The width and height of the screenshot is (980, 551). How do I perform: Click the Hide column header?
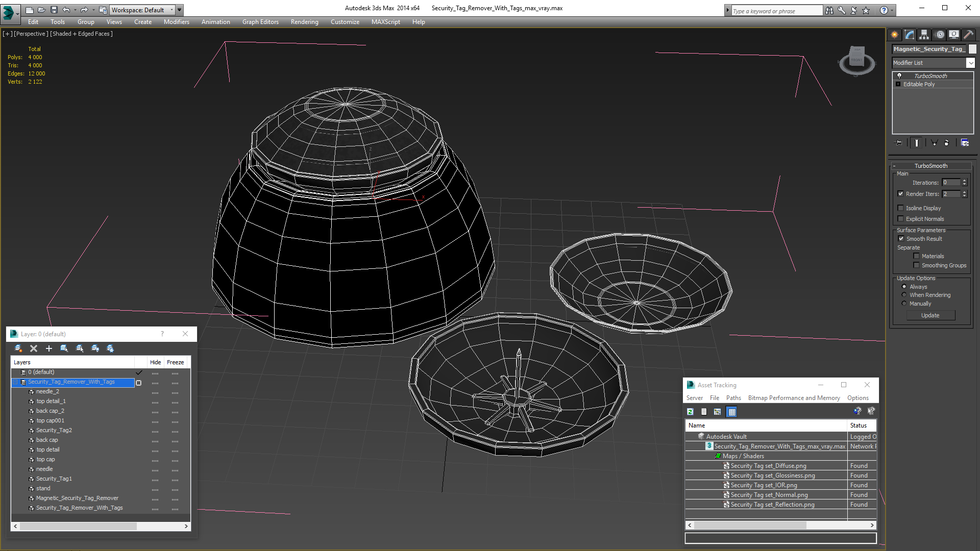[155, 362]
